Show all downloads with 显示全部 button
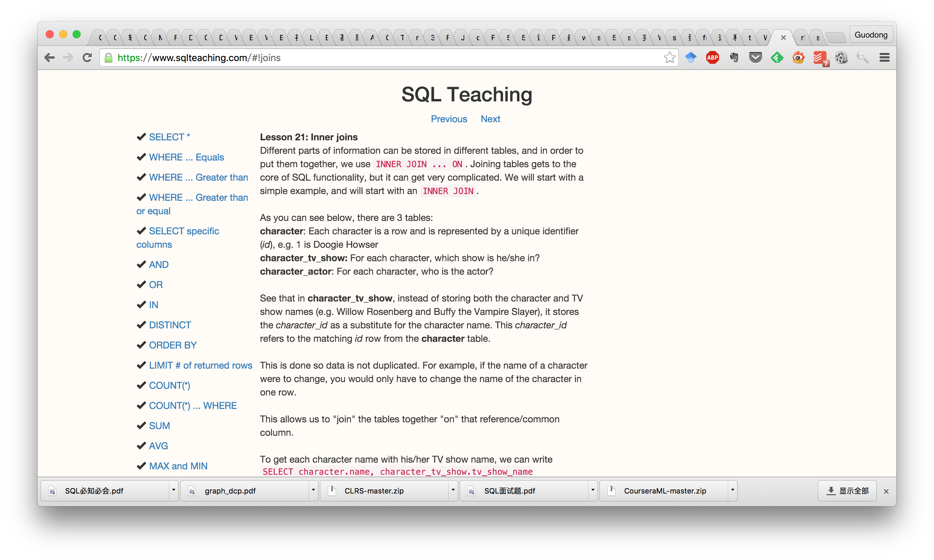 pyautogui.click(x=847, y=491)
